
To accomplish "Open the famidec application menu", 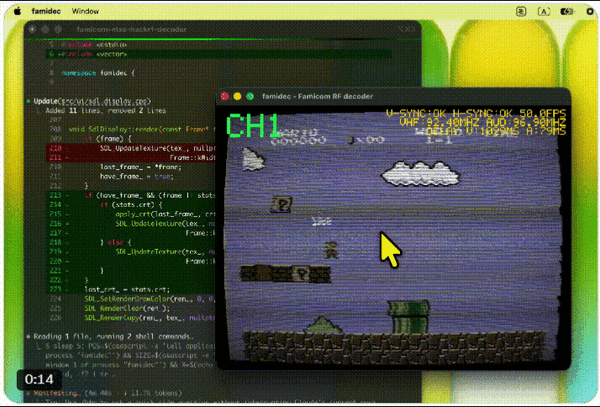I will coord(46,11).
